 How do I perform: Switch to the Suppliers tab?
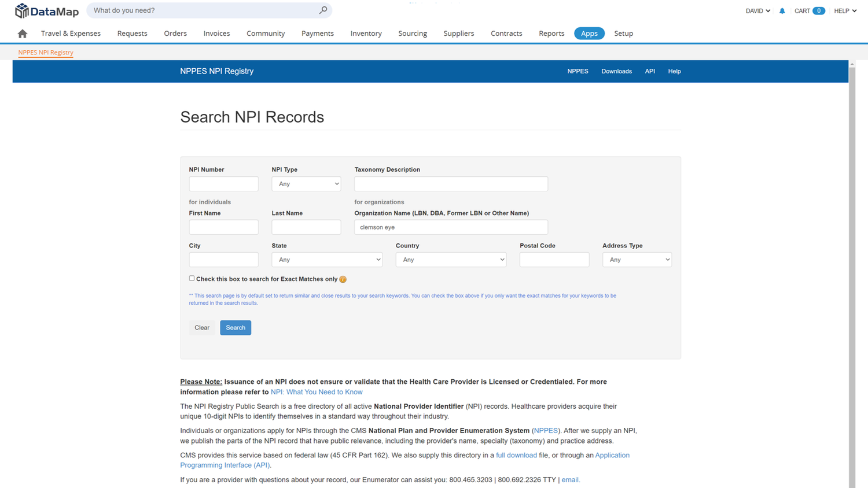(458, 33)
